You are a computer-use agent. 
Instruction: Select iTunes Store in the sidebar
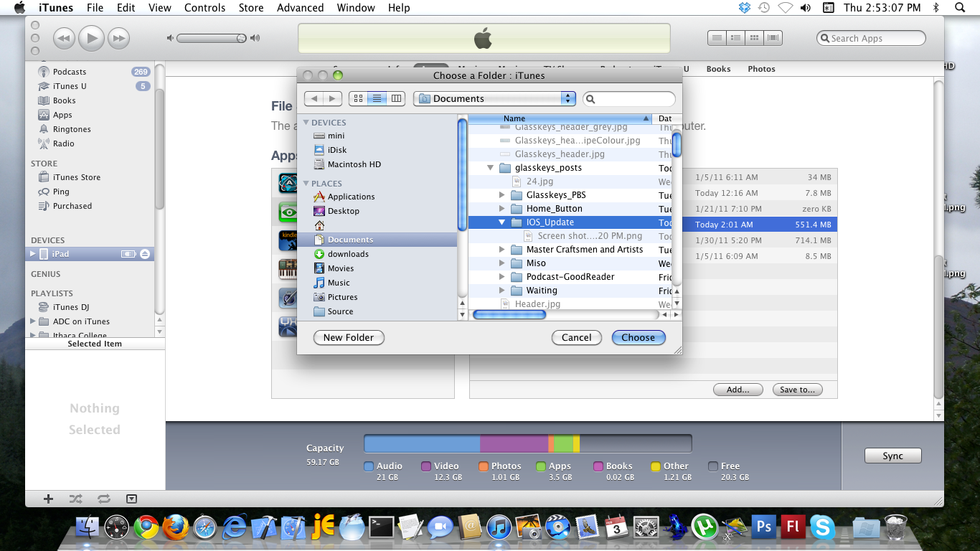(x=76, y=177)
